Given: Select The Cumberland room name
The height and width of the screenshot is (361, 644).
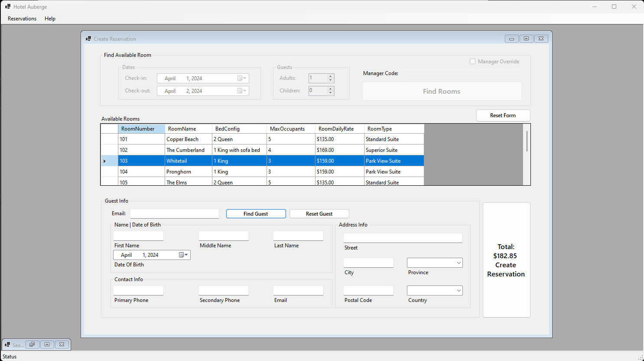Looking at the screenshot, I should (189, 150).
